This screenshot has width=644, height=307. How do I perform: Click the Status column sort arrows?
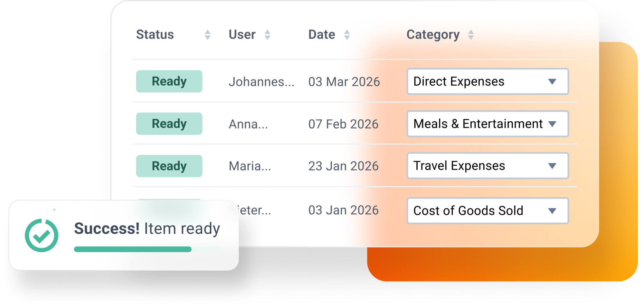(x=208, y=35)
